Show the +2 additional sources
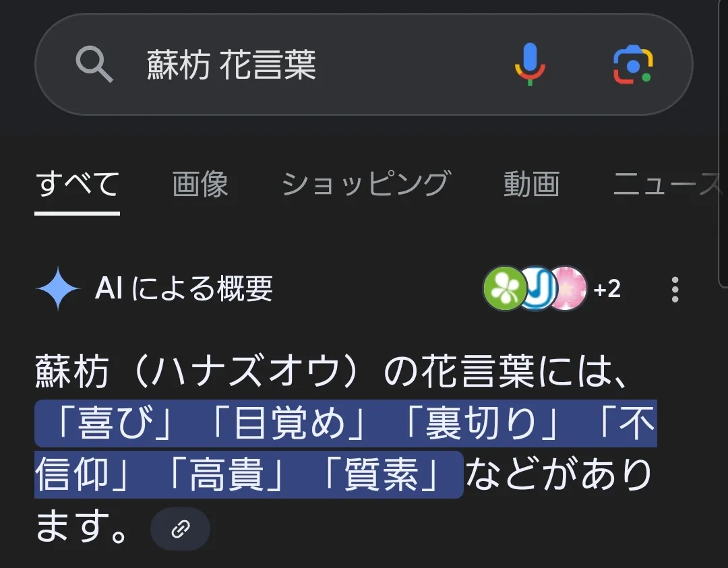Screen dimensions: 728x568 (x=607, y=288)
